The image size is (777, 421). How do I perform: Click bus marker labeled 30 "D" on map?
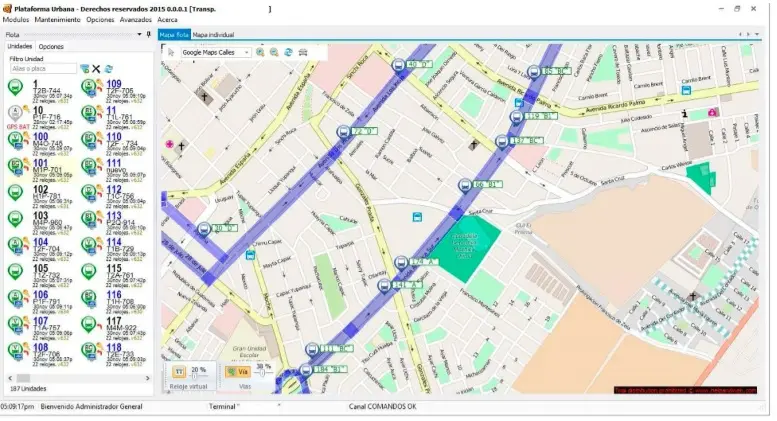(x=204, y=229)
